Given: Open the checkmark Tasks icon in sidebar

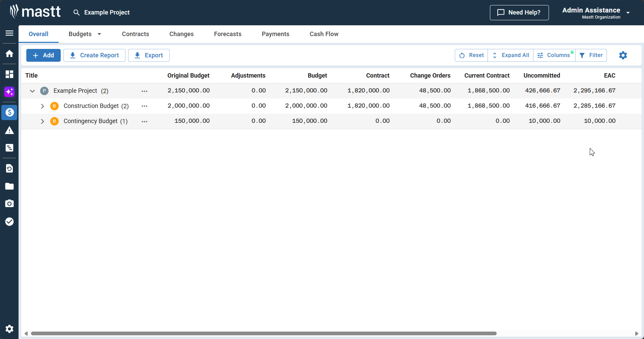Looking at the screenshot, I should (x=9, y=222).
